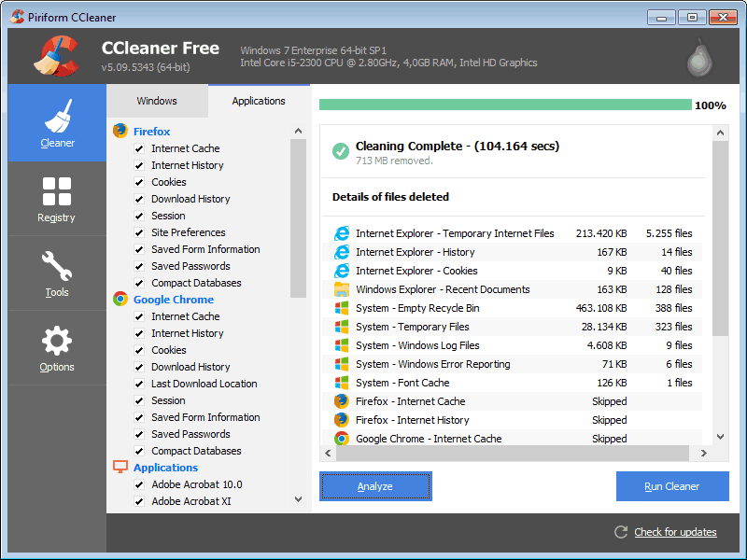The width and height of the screenshot is (747, 560).
Task: Open the Registry section
Action: point(57,199)
